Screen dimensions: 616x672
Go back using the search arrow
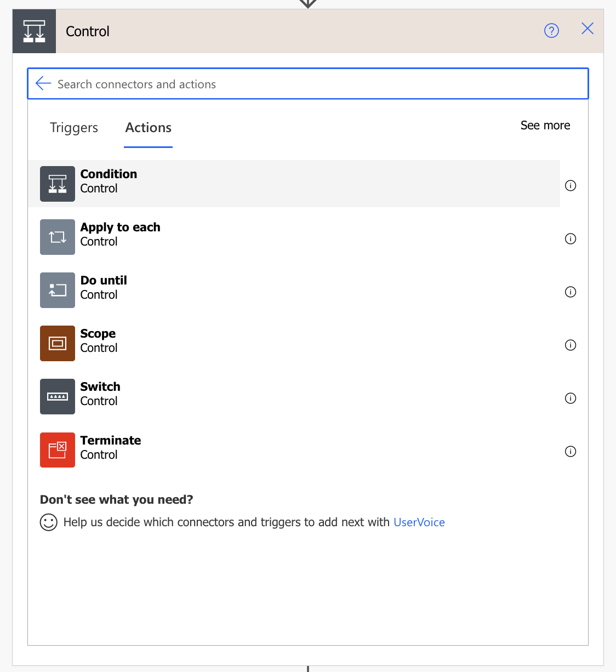click(x=43, y=83)
